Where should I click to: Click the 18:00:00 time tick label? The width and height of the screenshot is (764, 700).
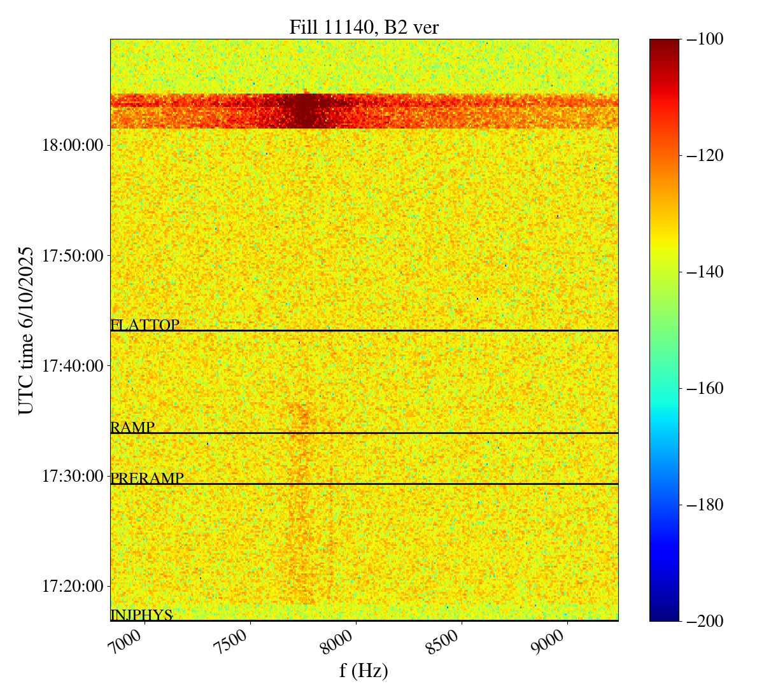click(x=72, y=145)
